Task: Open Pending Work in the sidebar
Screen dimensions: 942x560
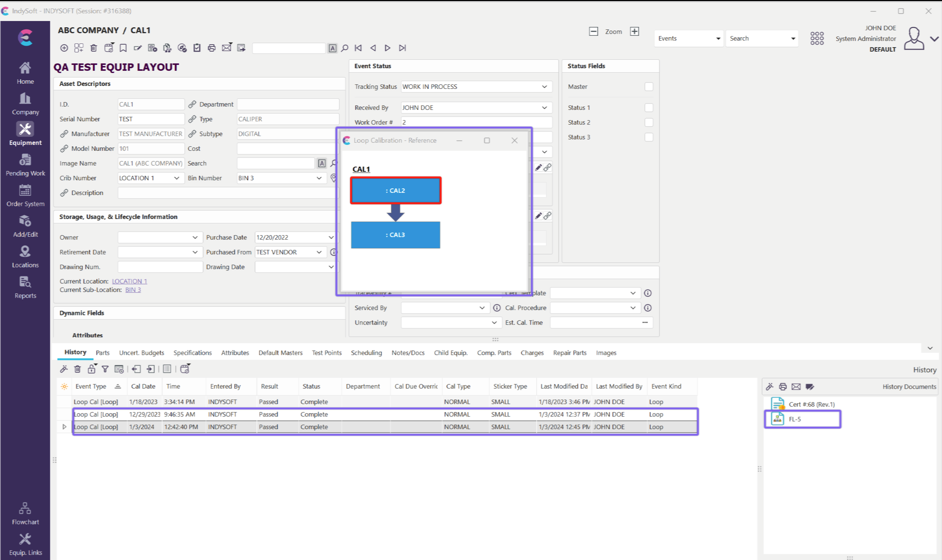Action: [25, 165]
